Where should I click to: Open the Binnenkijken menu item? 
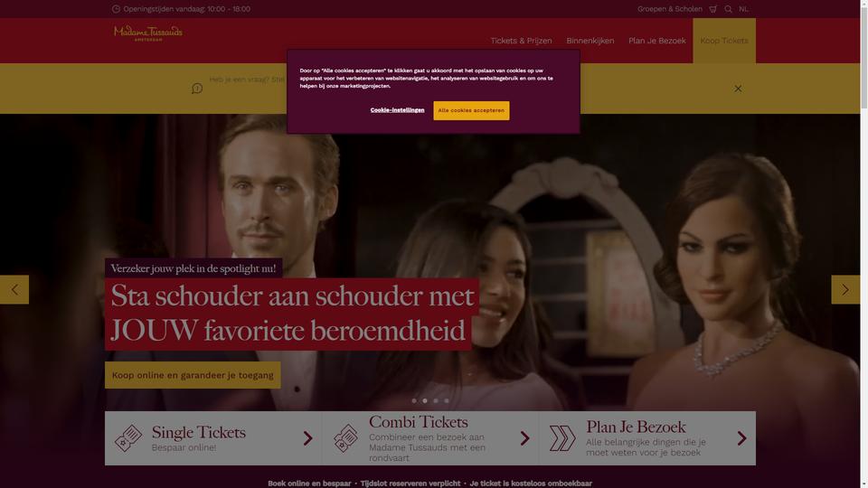(590, 41)
